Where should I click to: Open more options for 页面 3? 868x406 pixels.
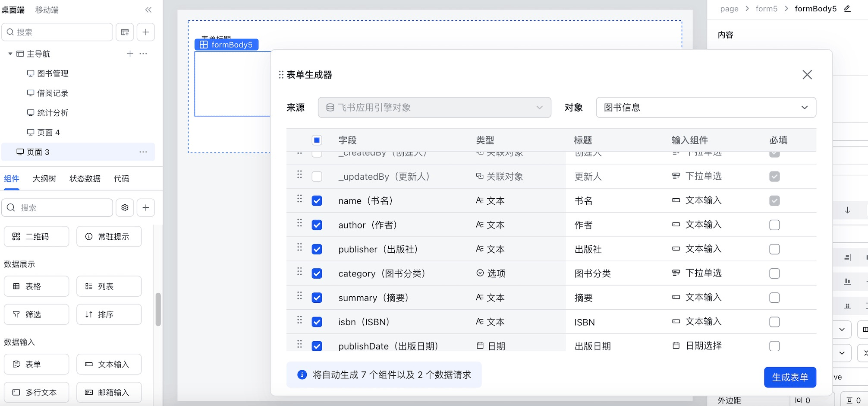pos(143,152)
